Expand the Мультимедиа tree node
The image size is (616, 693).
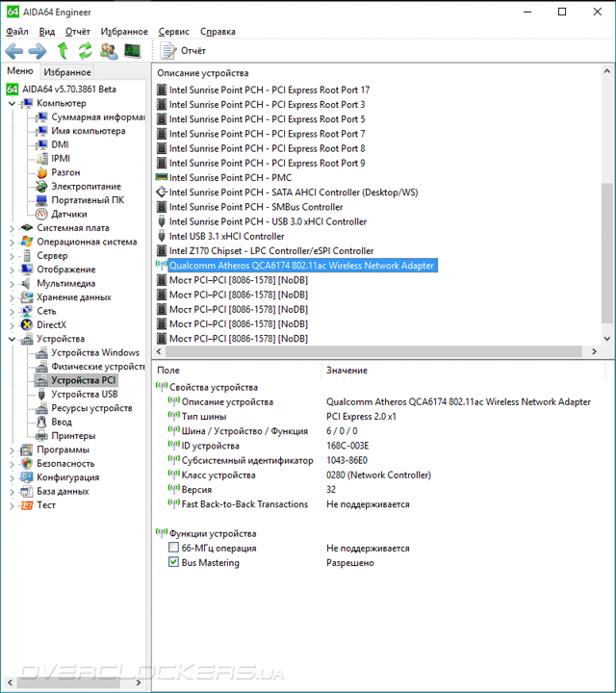pyautogui.click(x=12, y=284)
